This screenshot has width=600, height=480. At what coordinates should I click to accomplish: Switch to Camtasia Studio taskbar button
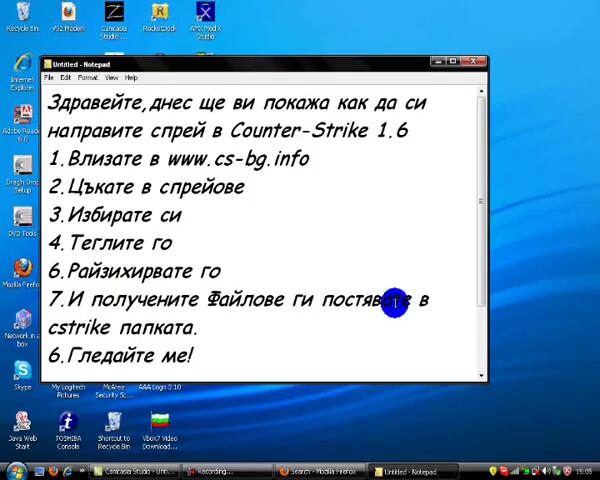pyautogui.click(x=140, y=471)
